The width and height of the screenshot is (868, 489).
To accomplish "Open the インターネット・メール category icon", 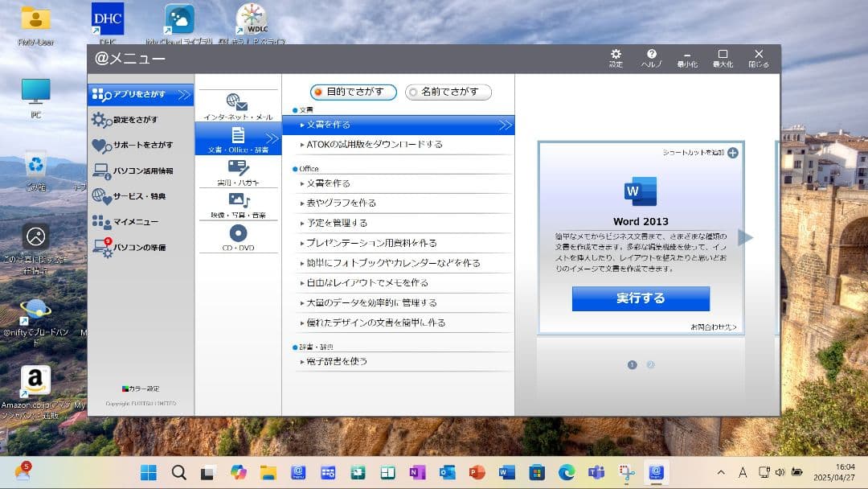I will click(x=237, y=105).
